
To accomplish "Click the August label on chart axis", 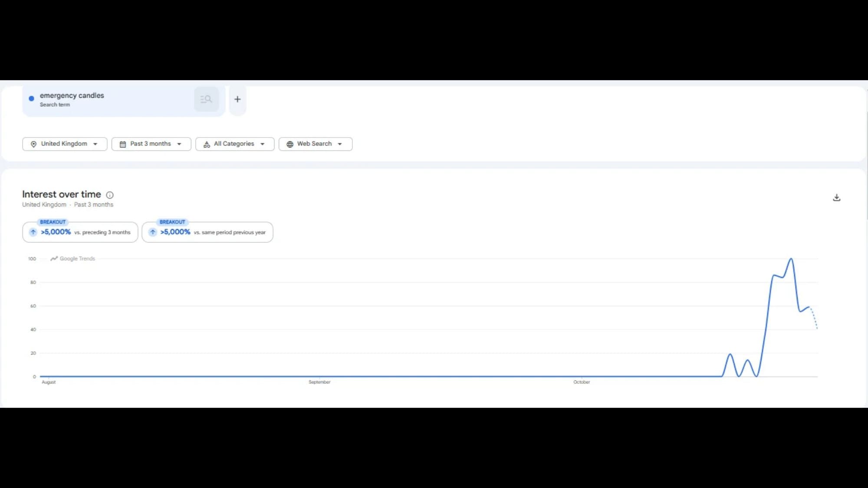I will point(49,382).
